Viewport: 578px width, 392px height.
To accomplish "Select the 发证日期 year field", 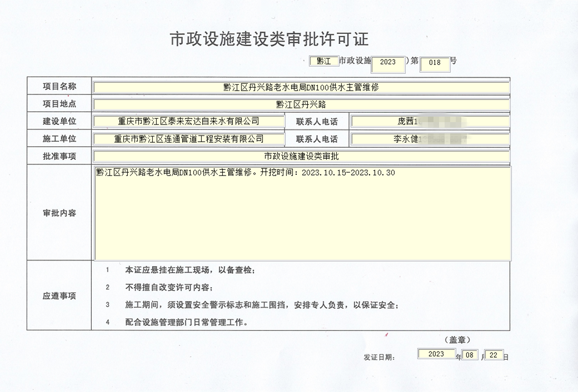I will click(x=436, y=354).
